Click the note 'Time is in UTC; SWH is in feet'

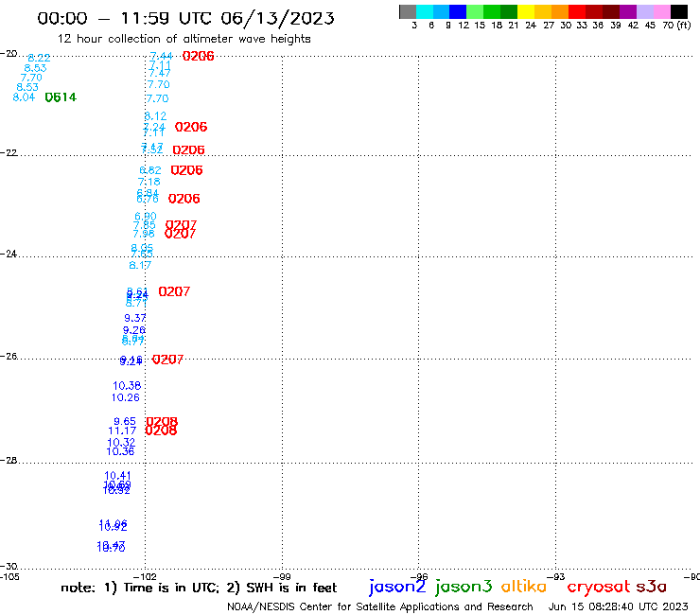coord(199,588)
